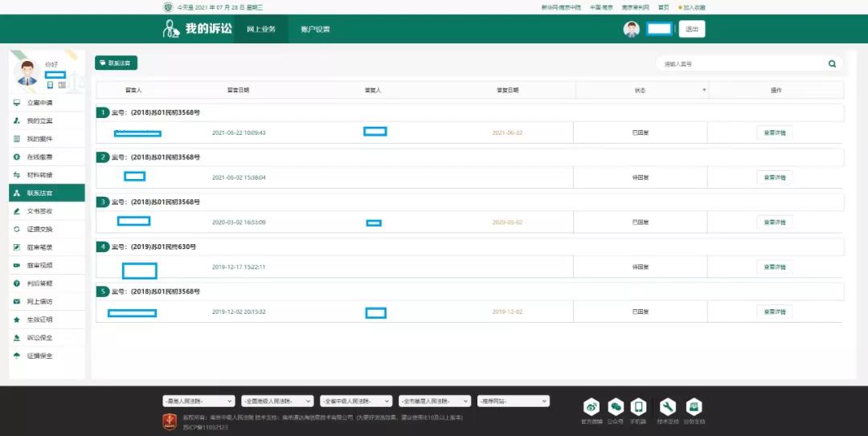View details for message dated 2019-12-17 15:22:11
Image resolution: width=868 pixels, height=436 pixels.
tap(775, 267)
